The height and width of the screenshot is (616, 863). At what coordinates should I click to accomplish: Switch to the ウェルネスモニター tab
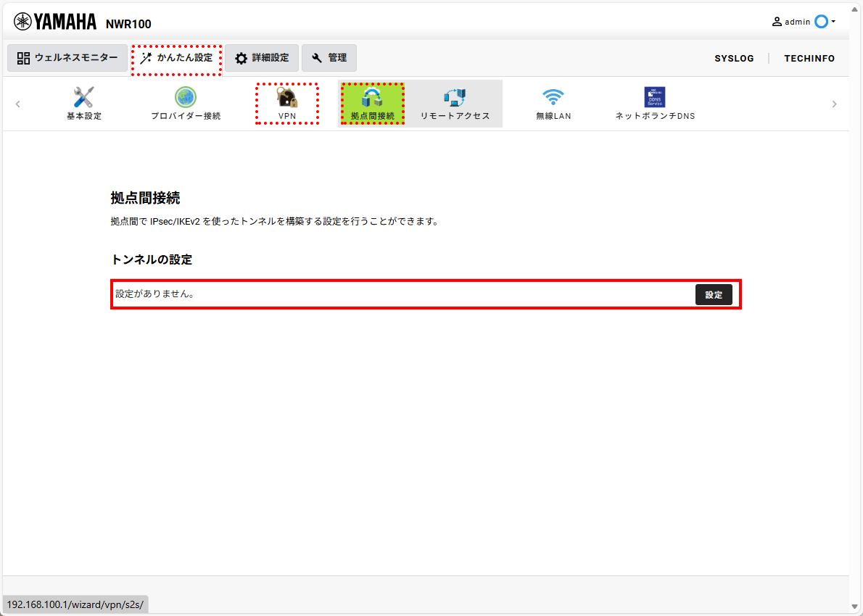pyautogui.click(x=67, y=58)
